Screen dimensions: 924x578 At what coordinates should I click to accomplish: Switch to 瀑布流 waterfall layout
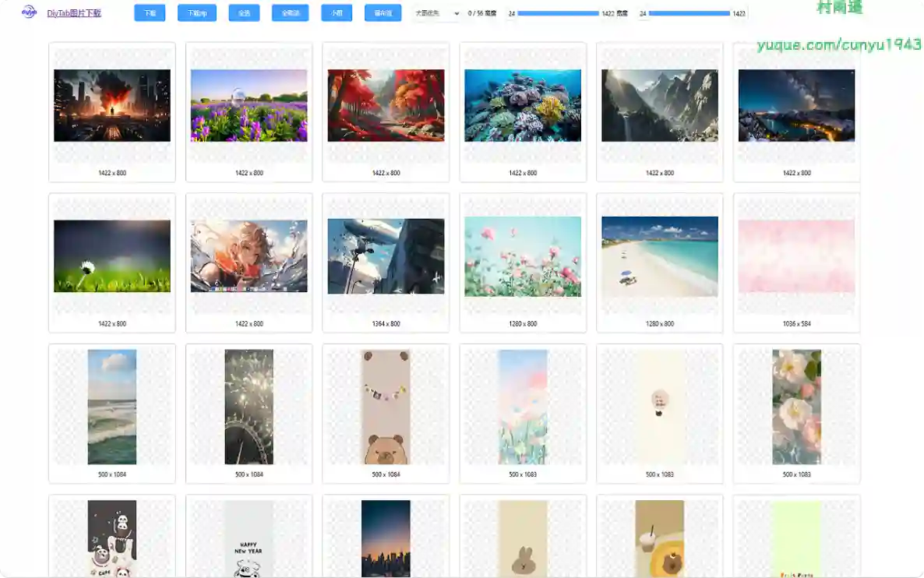tap(383, 13)
